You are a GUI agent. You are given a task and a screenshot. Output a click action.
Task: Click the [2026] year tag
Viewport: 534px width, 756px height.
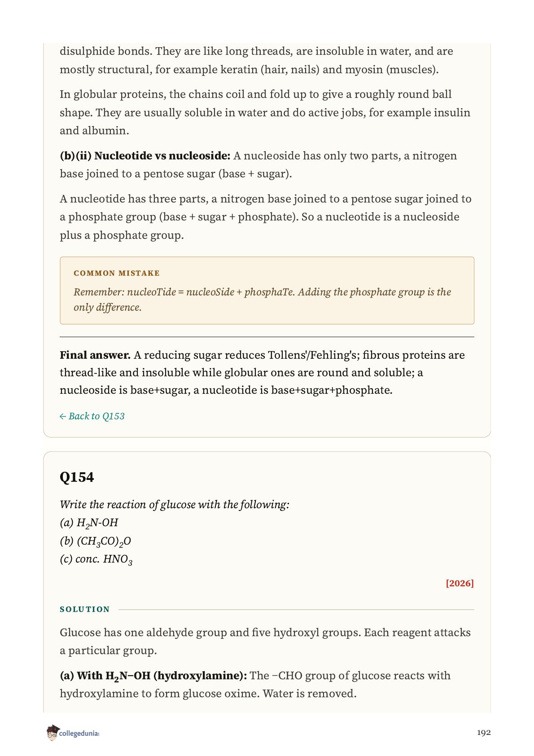pyautogui.click(x=460, y=583)
